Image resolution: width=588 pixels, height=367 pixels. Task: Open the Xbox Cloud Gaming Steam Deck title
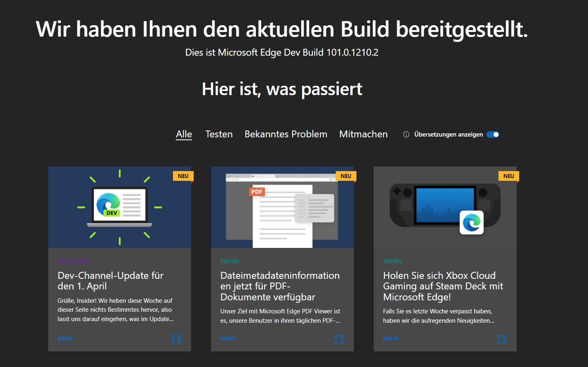(x=443, y=286)
